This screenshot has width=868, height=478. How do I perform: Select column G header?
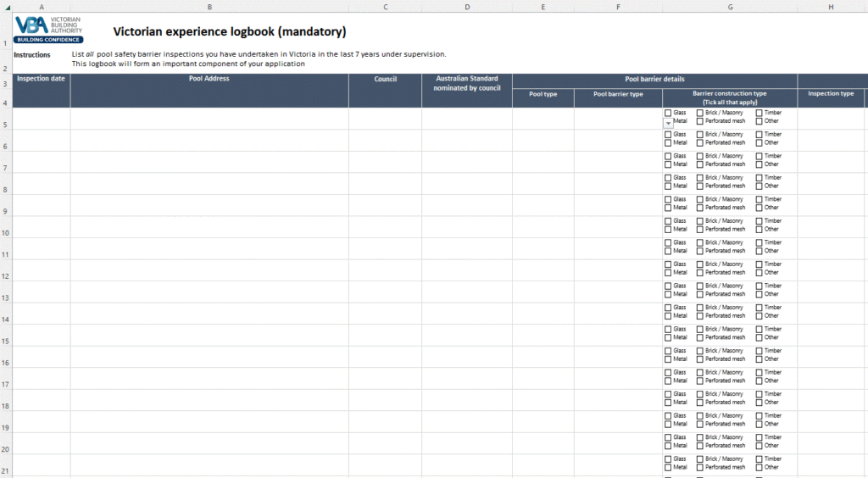[x=729, y=7]
